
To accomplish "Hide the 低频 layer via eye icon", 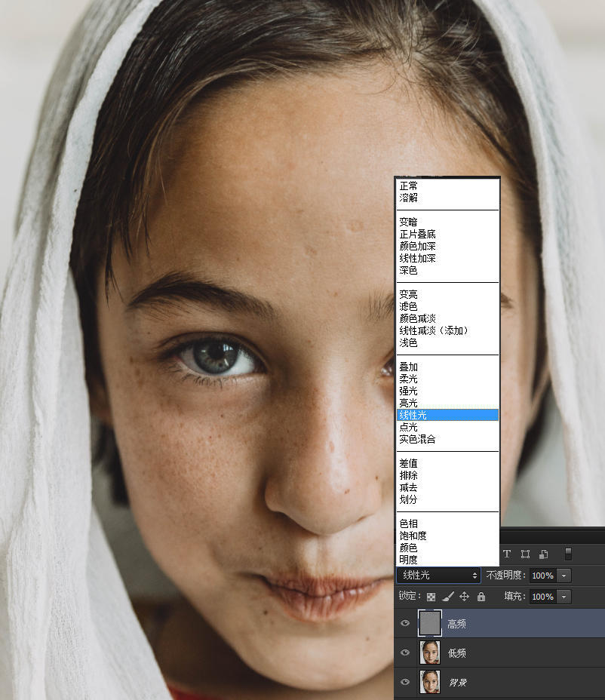I will click(x=405, y=652).
